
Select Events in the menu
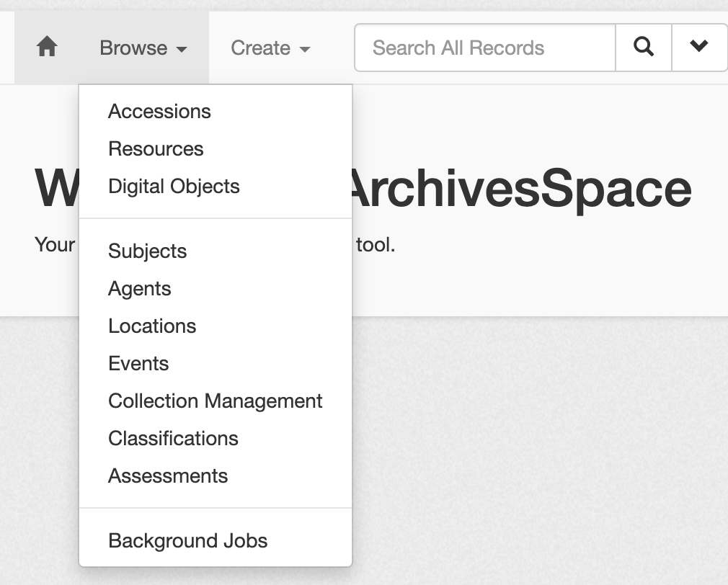coord(138,363)
